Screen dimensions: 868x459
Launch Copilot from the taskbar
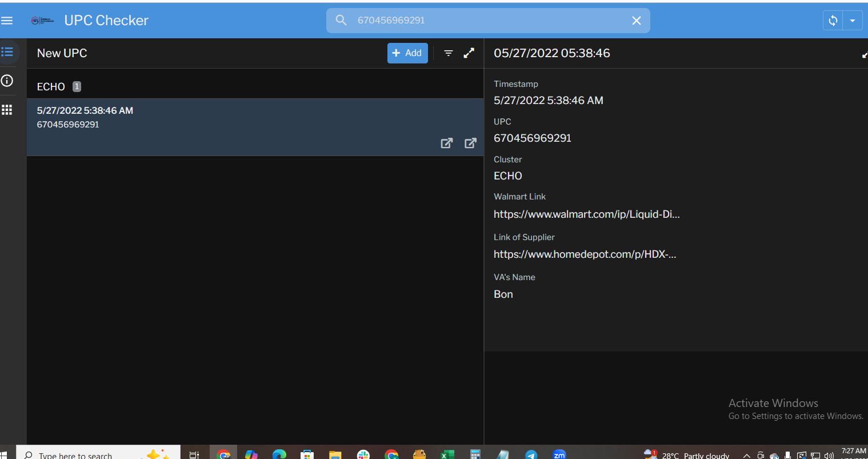tap(251, 454)
